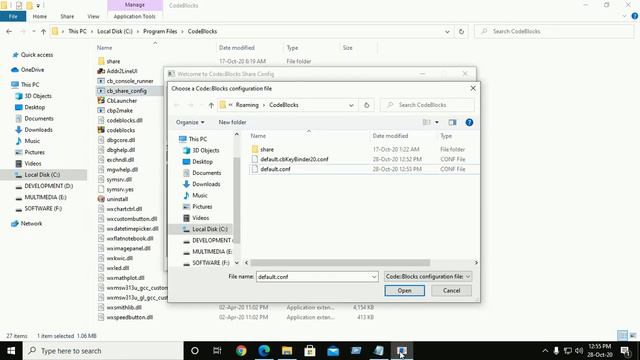Open Organize menu in dialog
Screen dimensions: 640x360
190,122
